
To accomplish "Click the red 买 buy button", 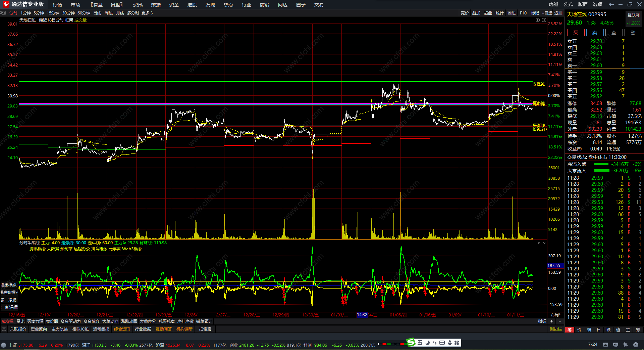I will pyautogui.click(x=576, y=33).
